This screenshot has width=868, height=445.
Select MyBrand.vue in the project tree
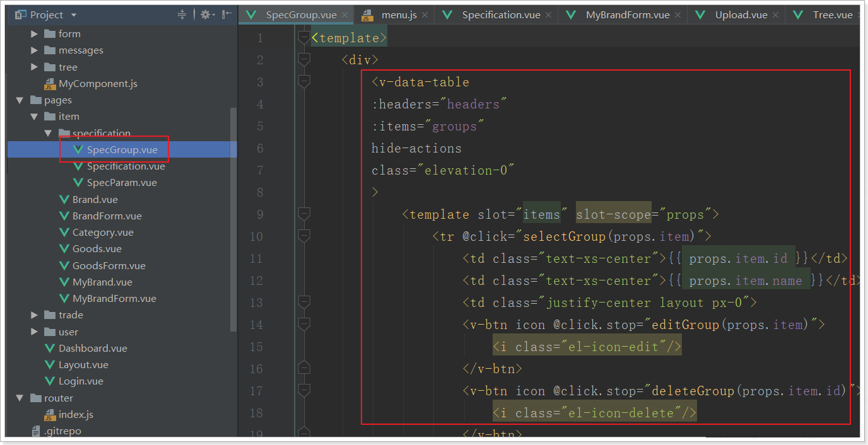click(102, 282)
